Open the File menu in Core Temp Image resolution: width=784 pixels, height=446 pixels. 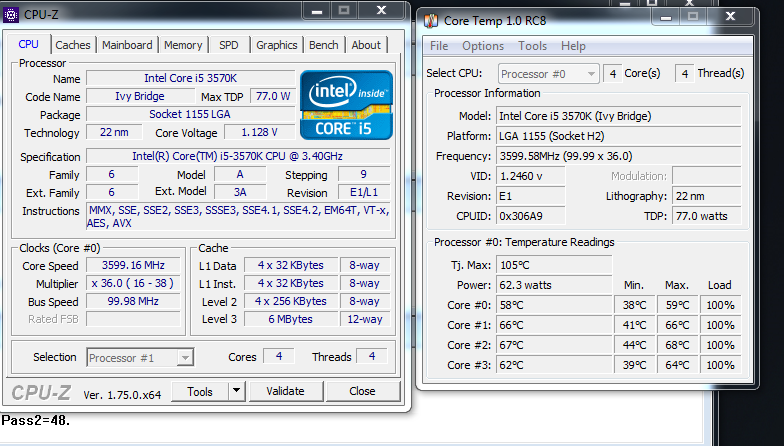pos(439,46)
